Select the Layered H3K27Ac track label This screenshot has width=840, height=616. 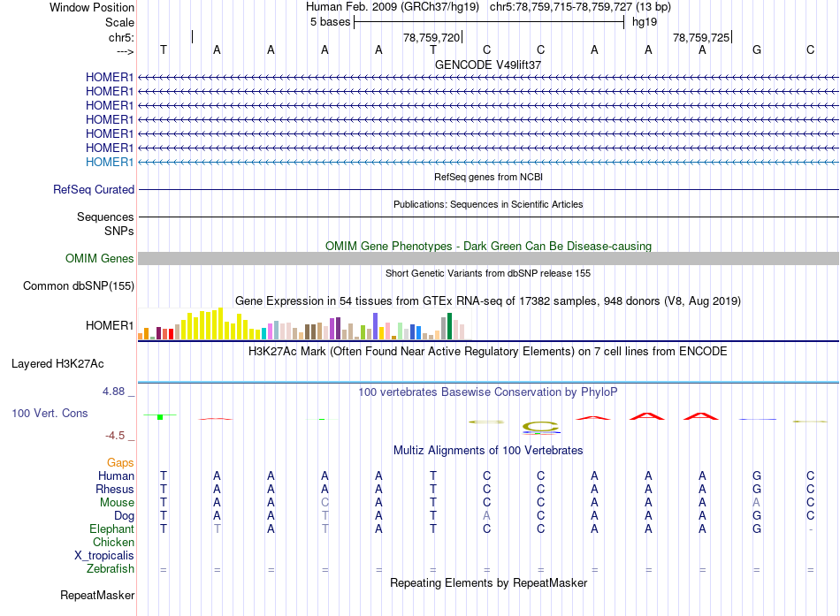(57, 364)
